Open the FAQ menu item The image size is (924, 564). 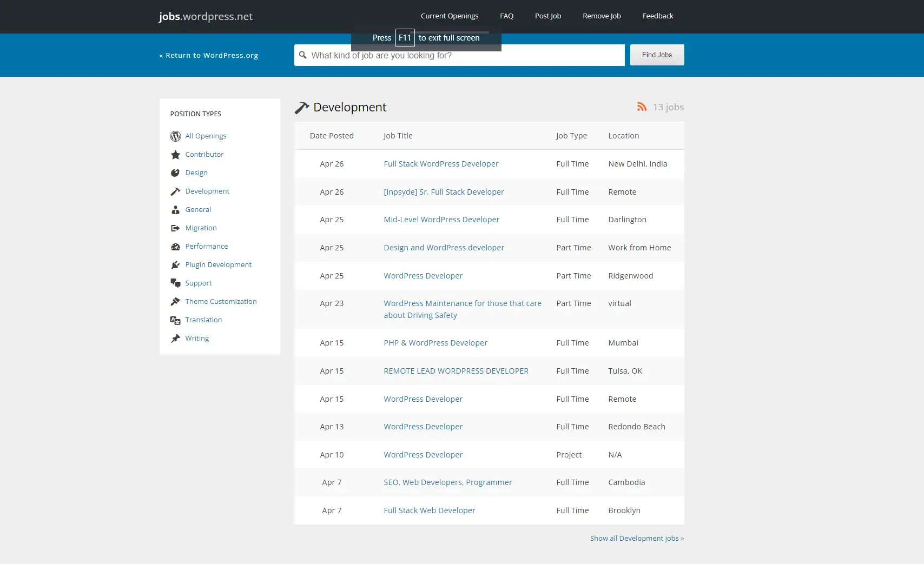point(507,16)
